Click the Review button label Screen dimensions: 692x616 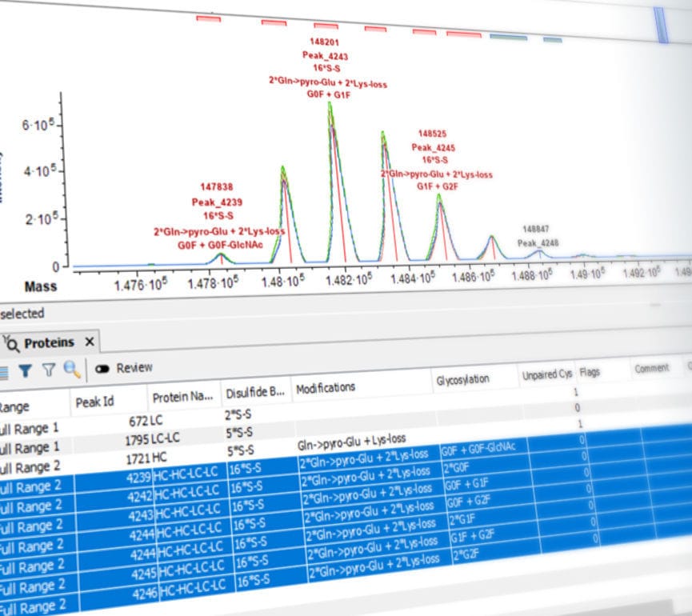click(x=134, y=367)
